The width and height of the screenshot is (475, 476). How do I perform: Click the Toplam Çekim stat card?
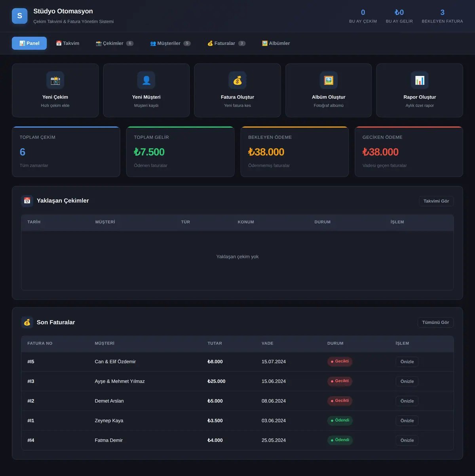[66, 152]
